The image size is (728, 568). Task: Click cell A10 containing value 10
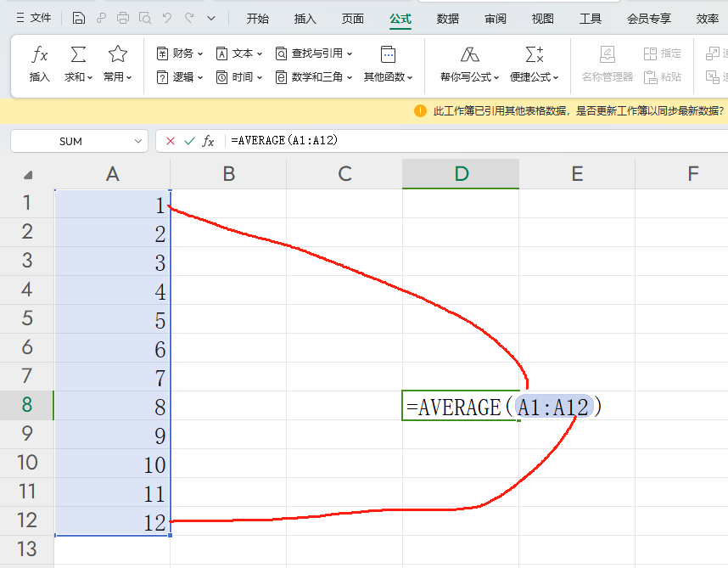click(112, 464)
